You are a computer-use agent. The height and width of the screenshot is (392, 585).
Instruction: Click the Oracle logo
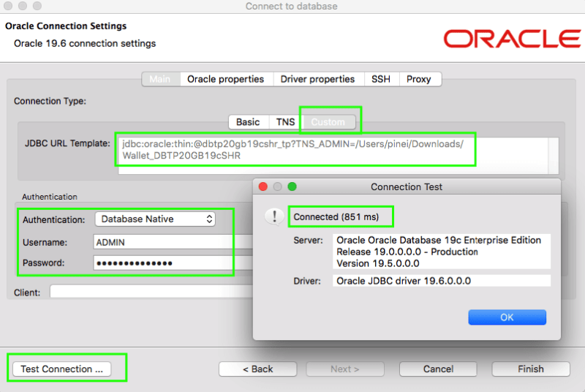512,39
